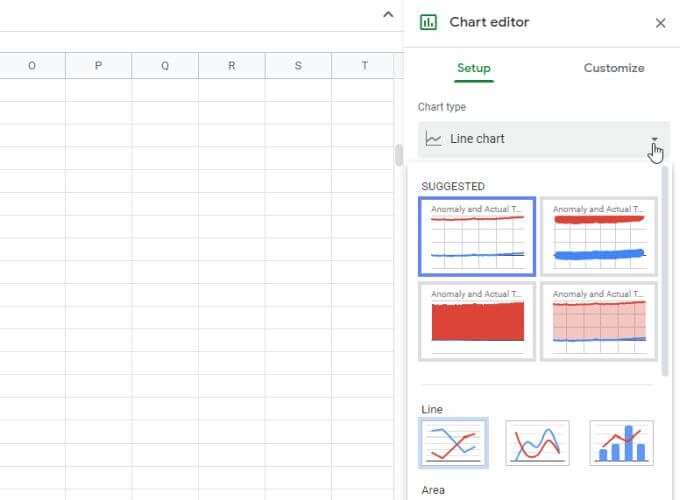Click the Area section label

pyautogui.click(x=433, y=490)
